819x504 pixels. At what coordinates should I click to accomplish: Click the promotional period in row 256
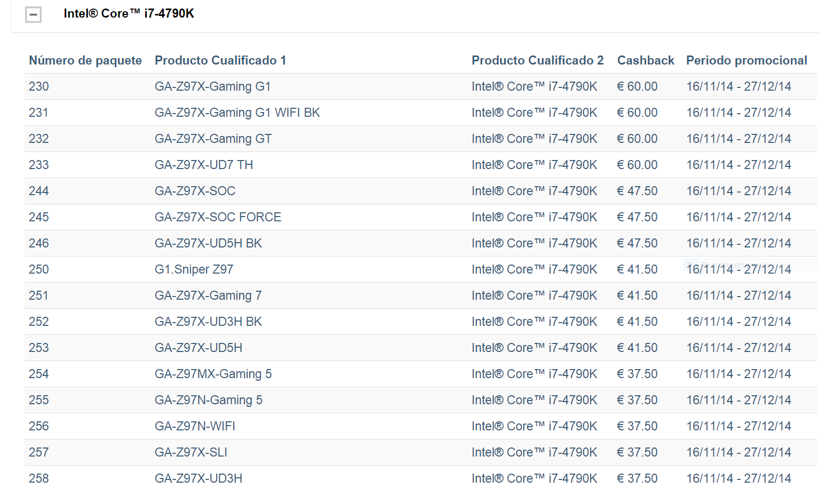click(739, 426)
